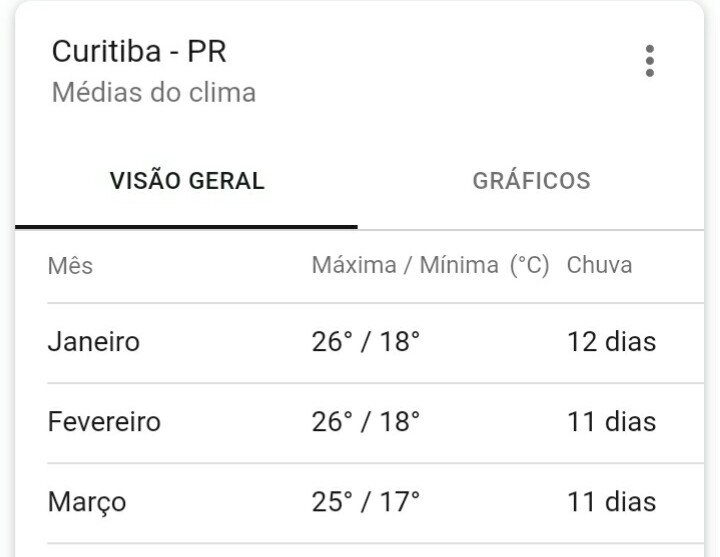Click the Chuva column header
Image resolution: width=720 pixels, height=557 pixels.
[x=599, y=265]
